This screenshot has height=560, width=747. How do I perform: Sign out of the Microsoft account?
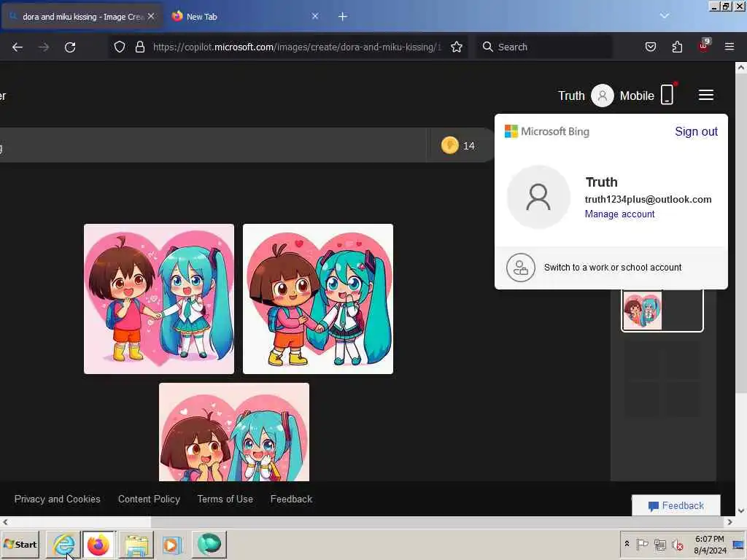click(696, 131)
